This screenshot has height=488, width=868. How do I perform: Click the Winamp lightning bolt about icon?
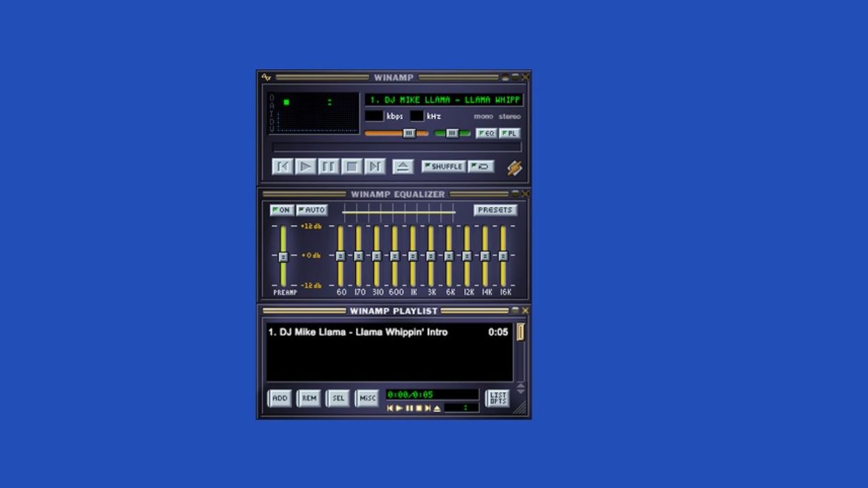pos(514,167)
